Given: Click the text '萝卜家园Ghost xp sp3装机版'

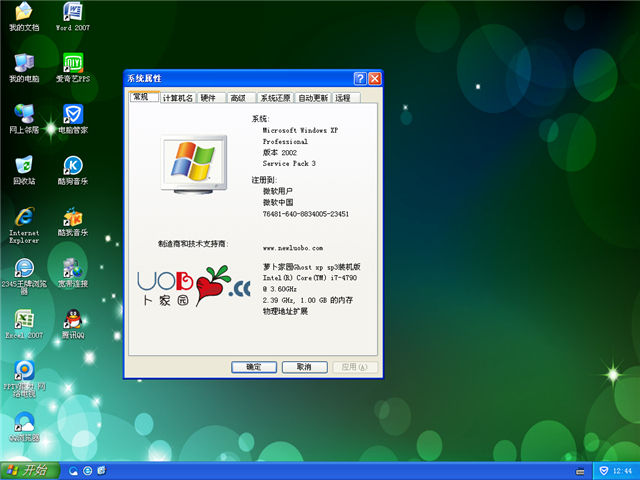Looking at the screenshot, I should [x=311, y=267].
